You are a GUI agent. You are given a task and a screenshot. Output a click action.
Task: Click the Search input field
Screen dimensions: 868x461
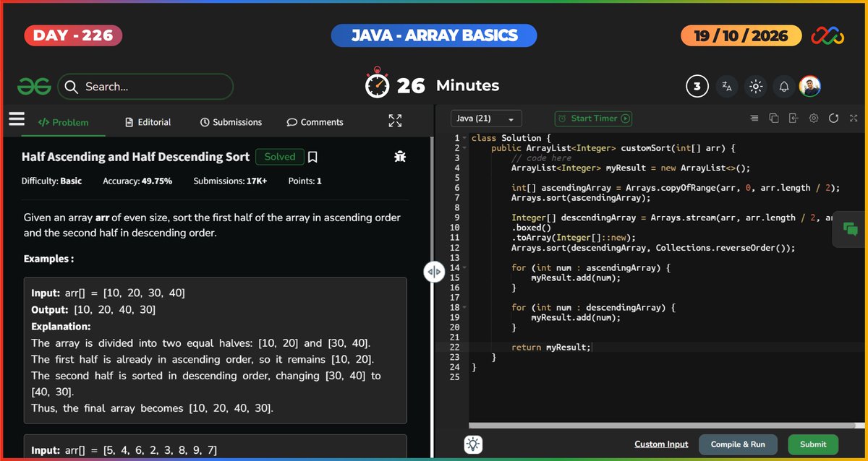145,87
